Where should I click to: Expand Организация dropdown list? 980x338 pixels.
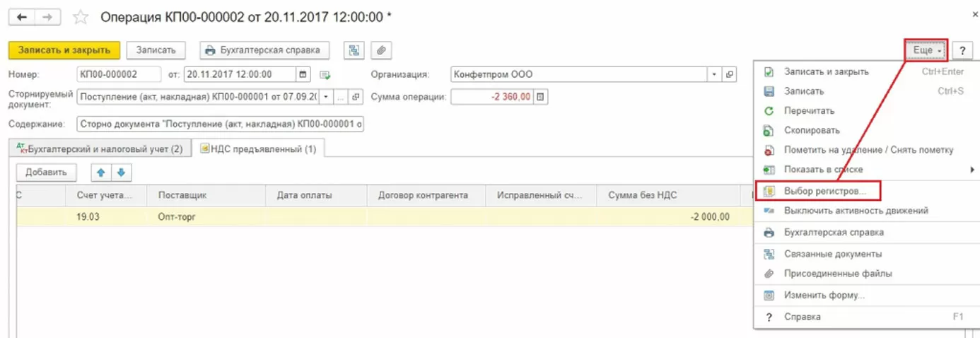pos(714,74)
